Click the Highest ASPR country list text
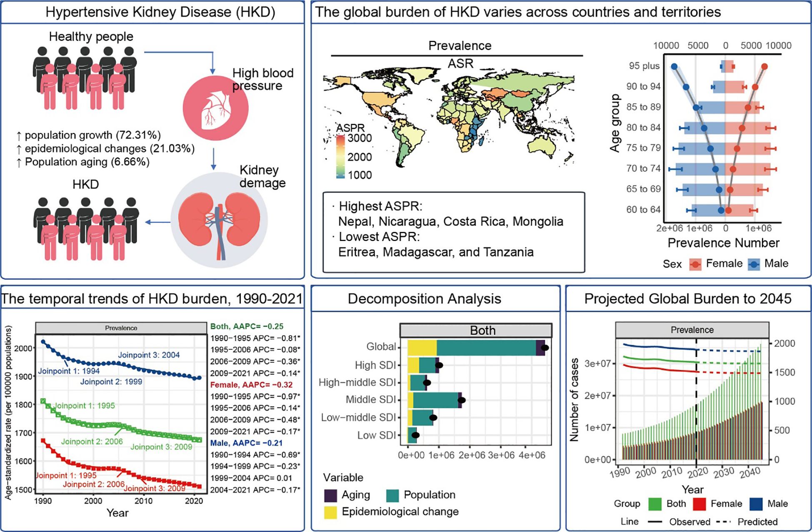Screen dimensions: 812x532 click(450, 221)
